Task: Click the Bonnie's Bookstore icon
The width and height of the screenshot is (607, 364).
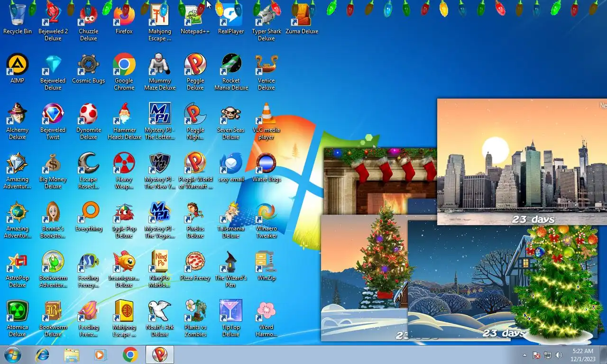Action: [x=53, y=219]
